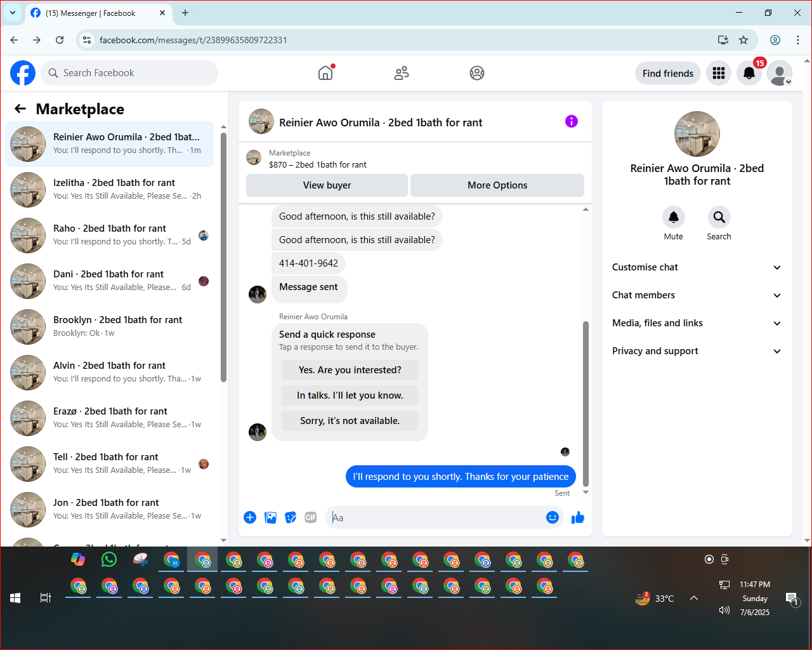Send quick response 'Yes. Are you interested?'
812x650 pixels.
pyautogui.click(x=350, y=370)
